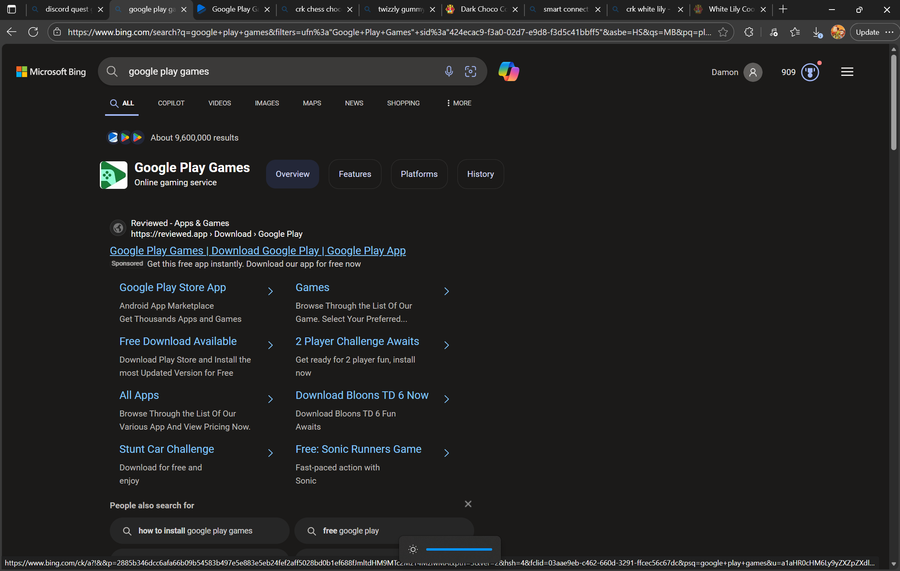Open the Google Play Games Download sponsored link
This screenshot has height=571, width=900.
point(258,251)
